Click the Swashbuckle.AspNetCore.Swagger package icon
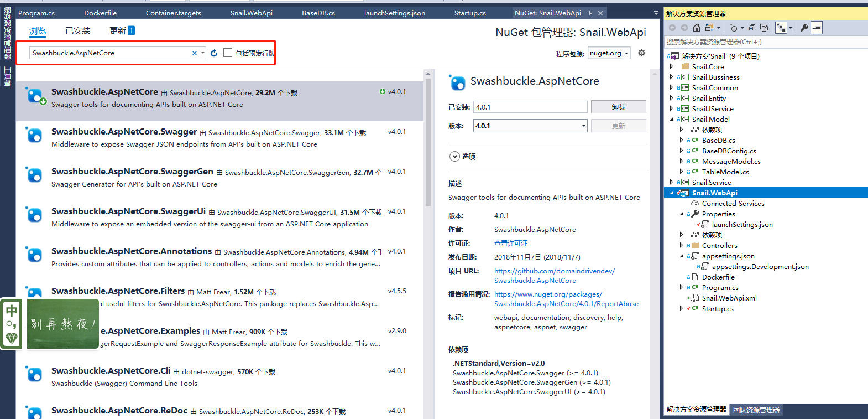868x419 pixels. click(34, 135)
